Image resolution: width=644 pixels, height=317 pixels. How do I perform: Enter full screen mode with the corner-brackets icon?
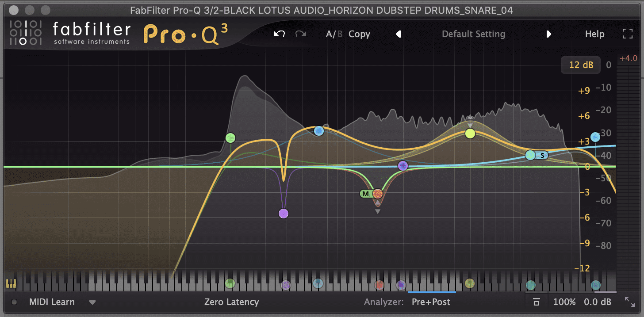(x=628, y=34)
